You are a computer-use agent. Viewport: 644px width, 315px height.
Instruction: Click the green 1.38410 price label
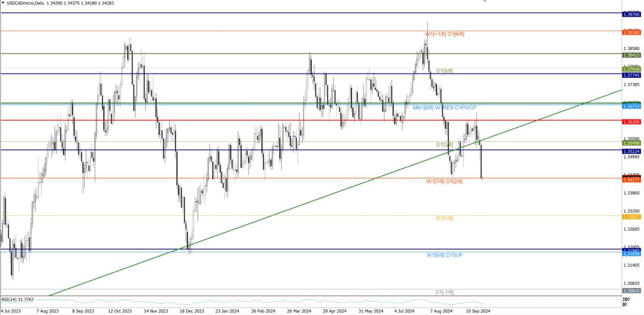click(631, 55)
